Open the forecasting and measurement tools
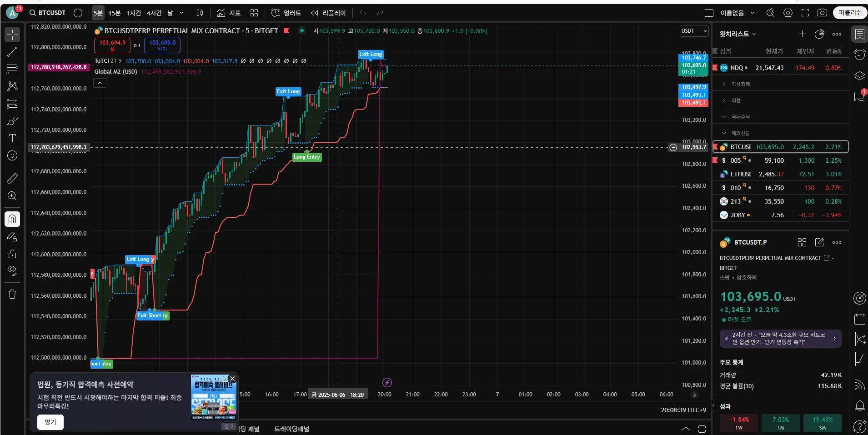The image size is (868, 435). (12, 104)
